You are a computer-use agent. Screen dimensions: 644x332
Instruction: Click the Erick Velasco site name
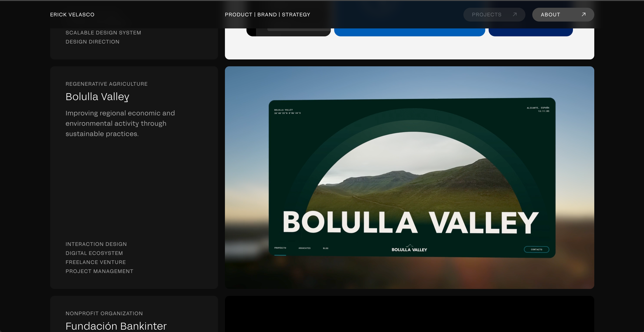(x=72, y=14)
